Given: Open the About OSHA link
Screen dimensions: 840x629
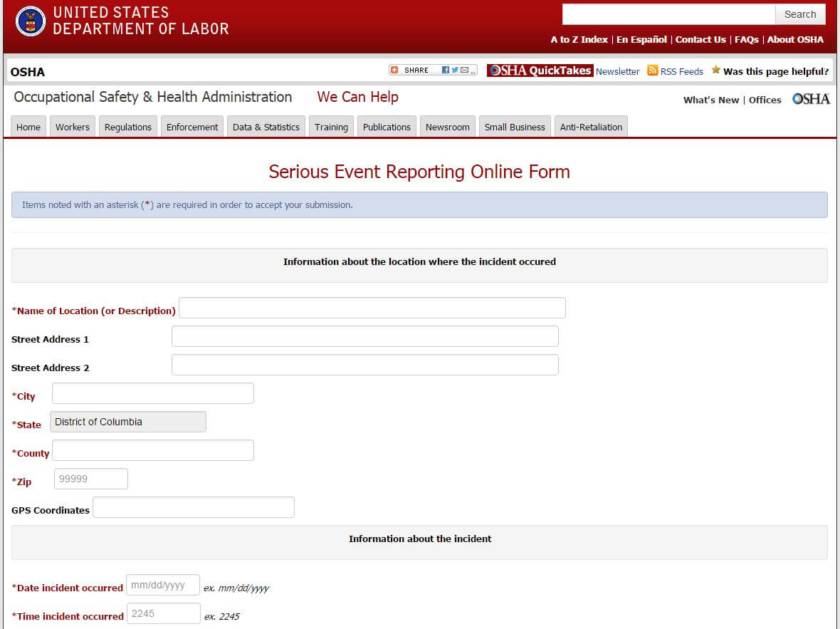Looking at the screenshot, I should 796,40.
